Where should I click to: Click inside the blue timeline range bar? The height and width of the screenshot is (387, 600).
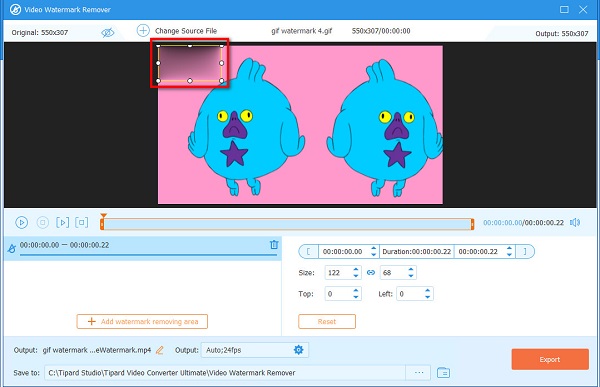pos(287,224)
